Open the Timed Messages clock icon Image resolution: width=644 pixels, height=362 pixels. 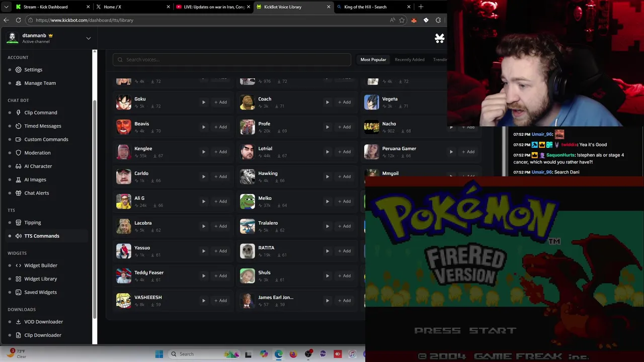coord(19,126)
